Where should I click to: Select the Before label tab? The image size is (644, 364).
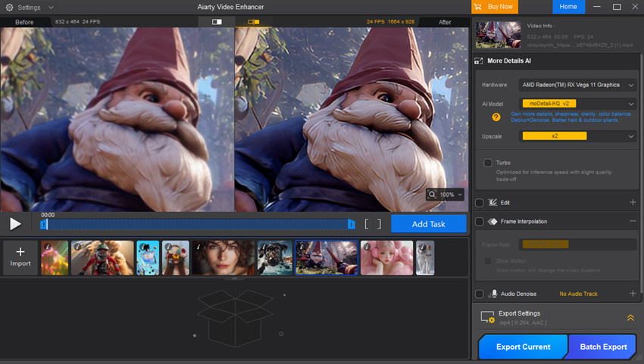pyautogui.click(x=24, y=22)
